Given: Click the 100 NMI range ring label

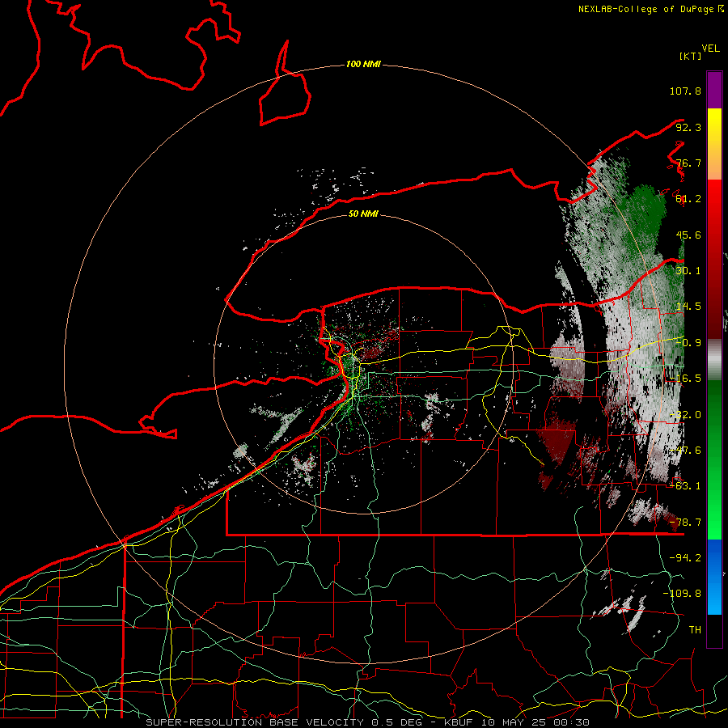Looking at the screenshot, I should (363, 64).
